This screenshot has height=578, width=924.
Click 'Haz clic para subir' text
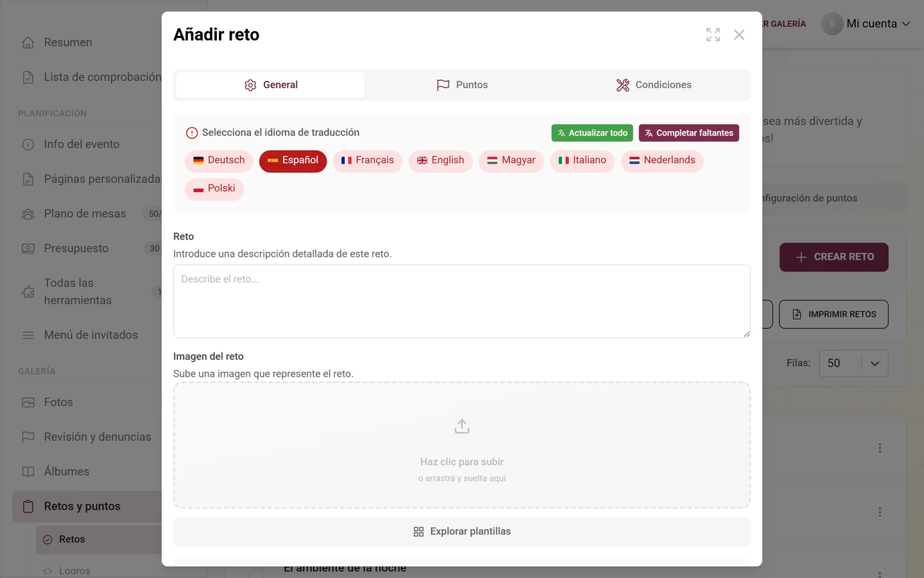point(462,462)
